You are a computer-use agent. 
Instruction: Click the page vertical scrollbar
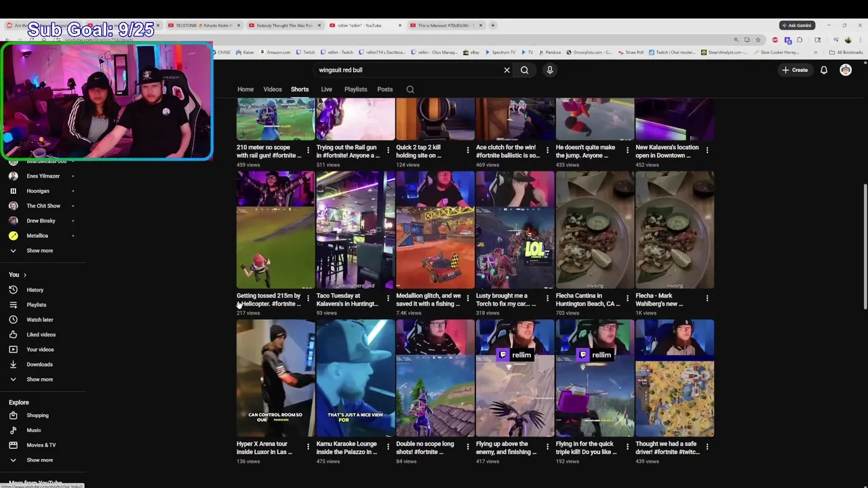coord(865,247)
